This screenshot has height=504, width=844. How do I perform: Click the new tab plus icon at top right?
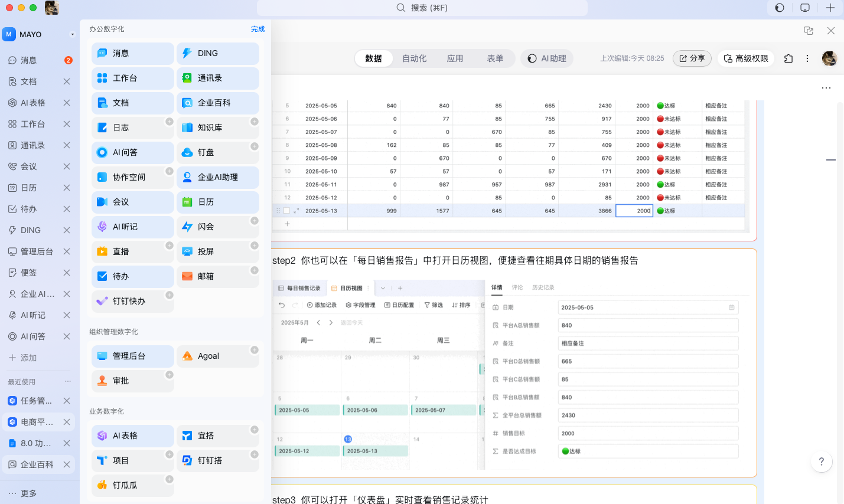click(x=830, y=8)
